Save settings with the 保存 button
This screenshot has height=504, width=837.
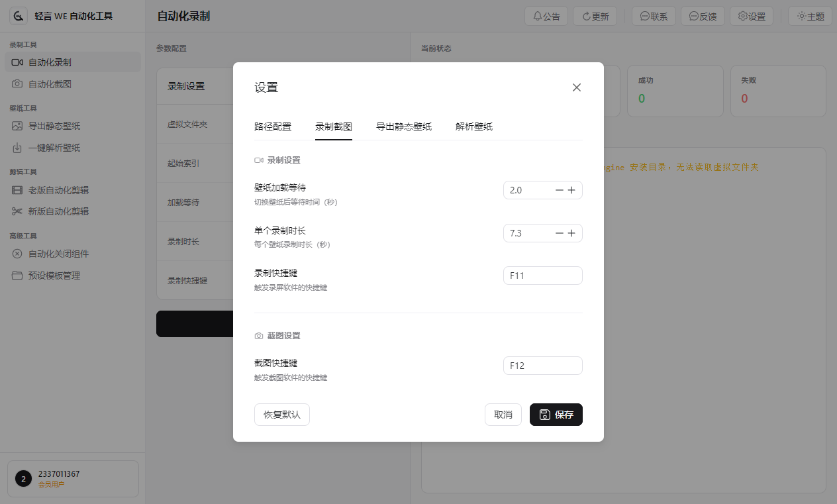pos(556,415)
